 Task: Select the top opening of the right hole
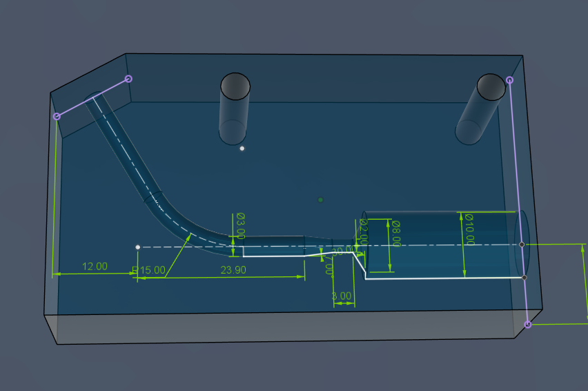491,87
